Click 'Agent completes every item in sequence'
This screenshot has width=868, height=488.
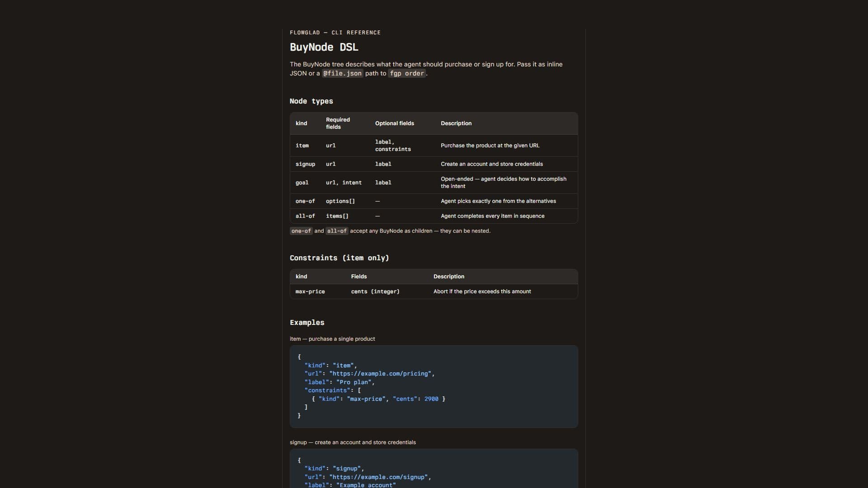492,216
